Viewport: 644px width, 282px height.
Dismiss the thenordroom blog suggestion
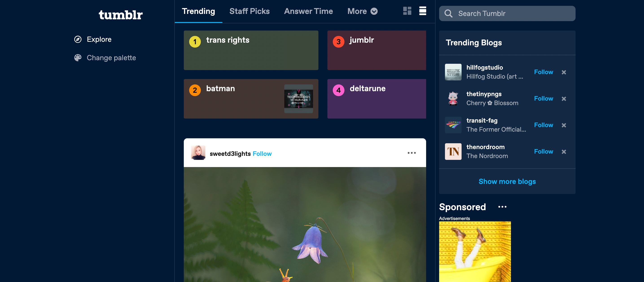coord(564,152)
